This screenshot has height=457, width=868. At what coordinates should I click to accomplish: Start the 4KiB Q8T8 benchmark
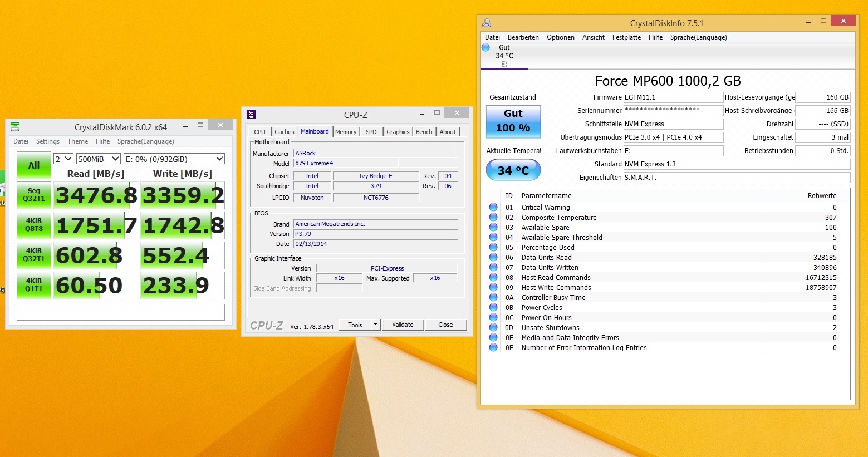tap(34, 225)
